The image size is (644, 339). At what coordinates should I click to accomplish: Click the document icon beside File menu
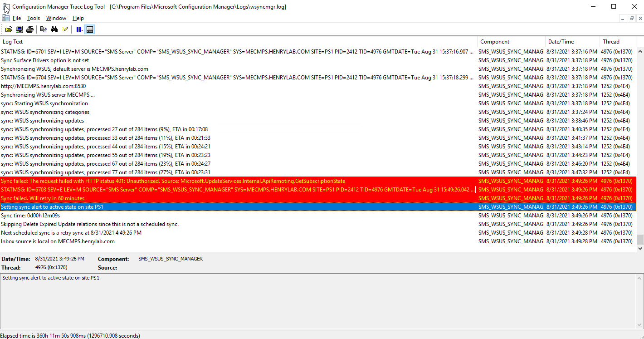point(5,18)
